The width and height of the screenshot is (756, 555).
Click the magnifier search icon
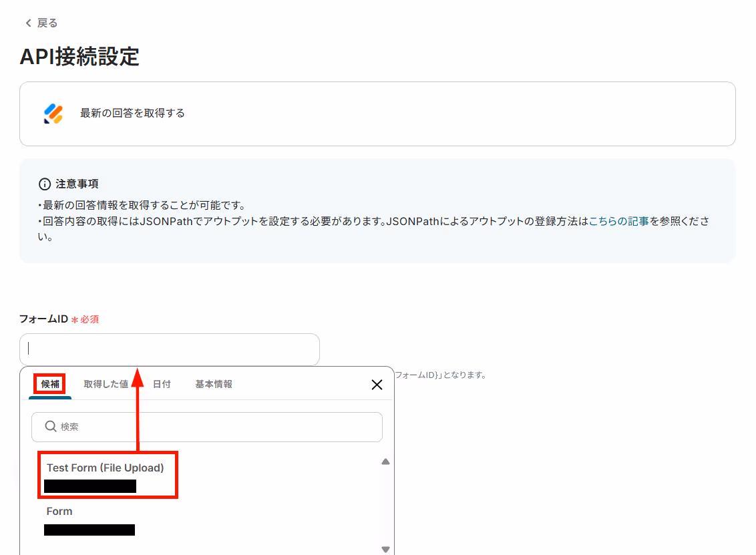click(x=51, y=426)
